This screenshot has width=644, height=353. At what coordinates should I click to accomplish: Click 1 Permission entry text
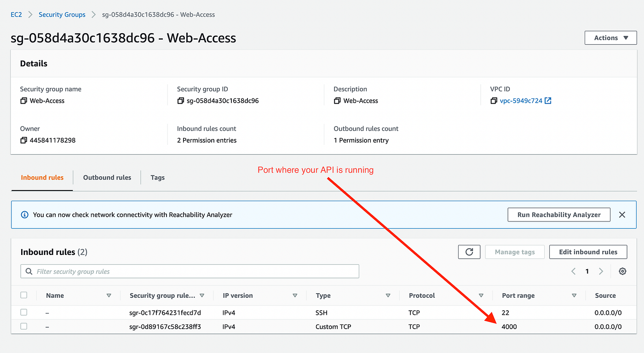(x=361, y=140)
